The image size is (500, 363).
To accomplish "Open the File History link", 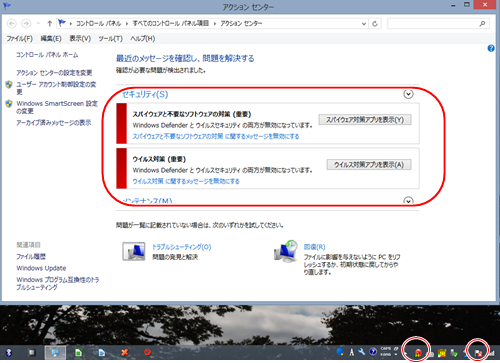I will point(31,256).
